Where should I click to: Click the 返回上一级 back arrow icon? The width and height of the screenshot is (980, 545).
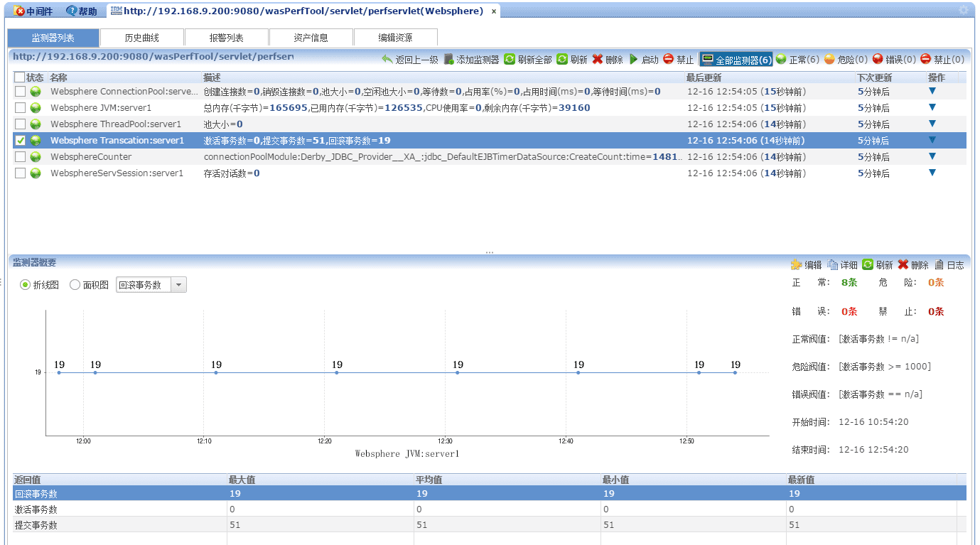[x=387, y=60]
